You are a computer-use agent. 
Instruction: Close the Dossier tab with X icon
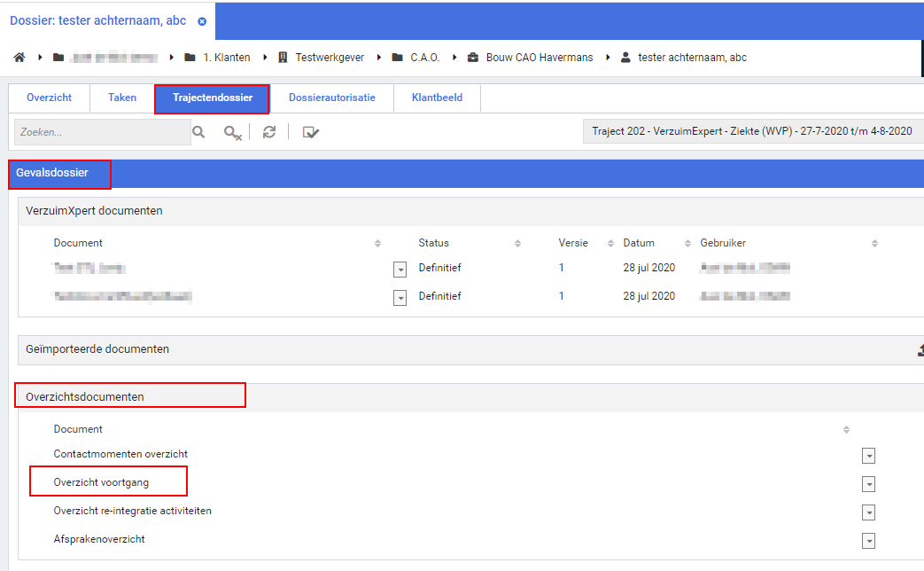202,21
